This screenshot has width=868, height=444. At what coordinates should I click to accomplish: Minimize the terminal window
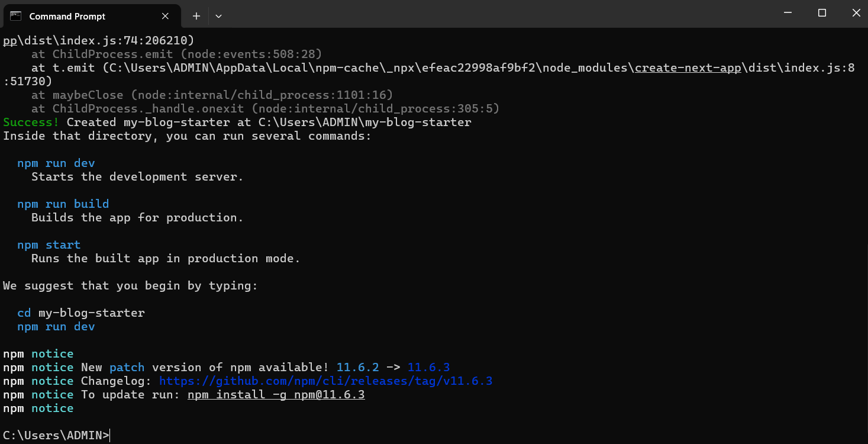pyautogui.click(x=788, y=13)
